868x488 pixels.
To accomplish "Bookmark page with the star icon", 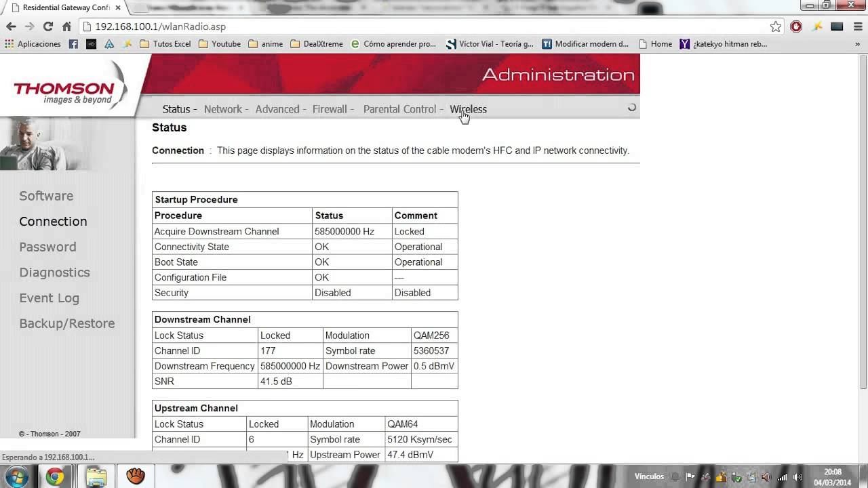I will (x=776, y=26).
